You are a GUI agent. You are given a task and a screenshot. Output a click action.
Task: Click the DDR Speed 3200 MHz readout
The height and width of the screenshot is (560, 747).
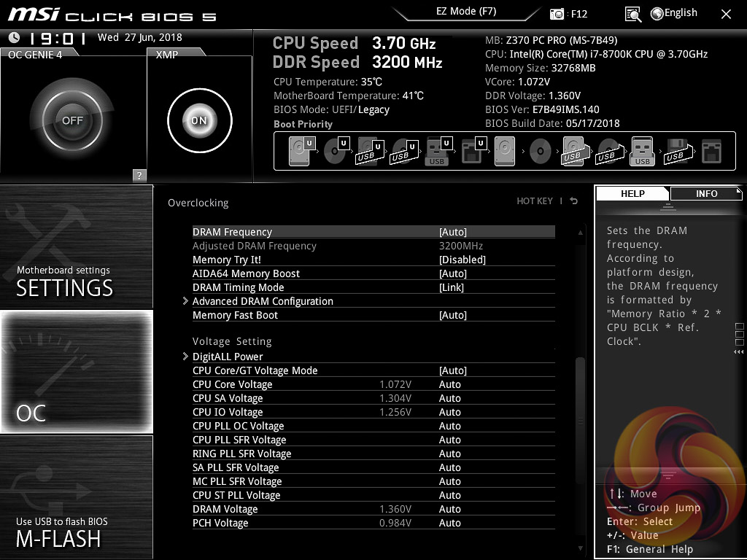(x=357, y=62)
